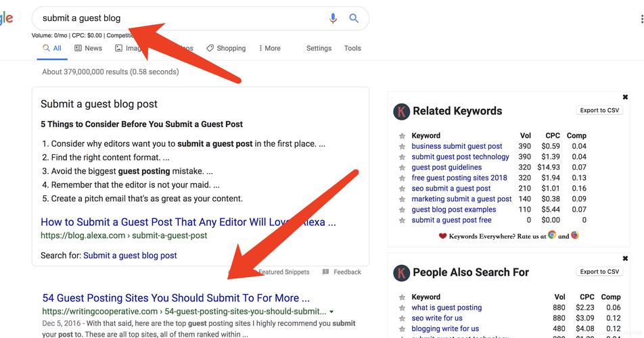The width and height of the screenshot is (644, 338).
Task: Open the More search options dropdown
Action: [269, 49]
